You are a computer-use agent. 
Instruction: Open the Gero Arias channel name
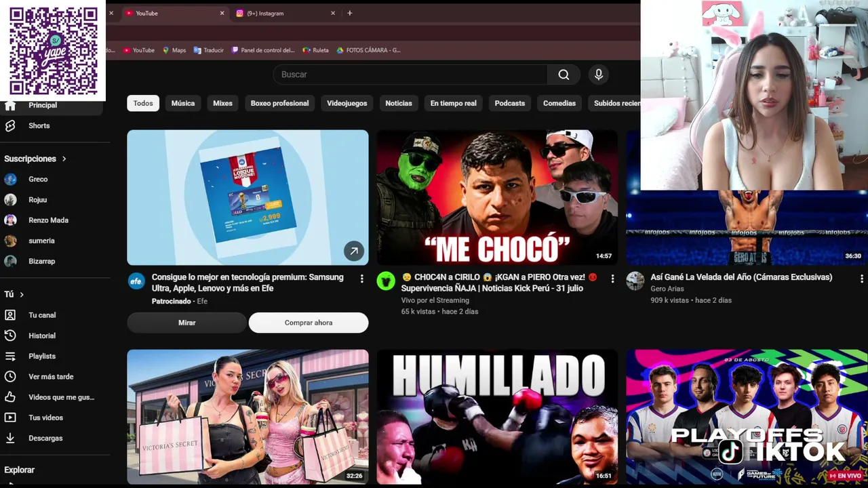tap(667, 289)
